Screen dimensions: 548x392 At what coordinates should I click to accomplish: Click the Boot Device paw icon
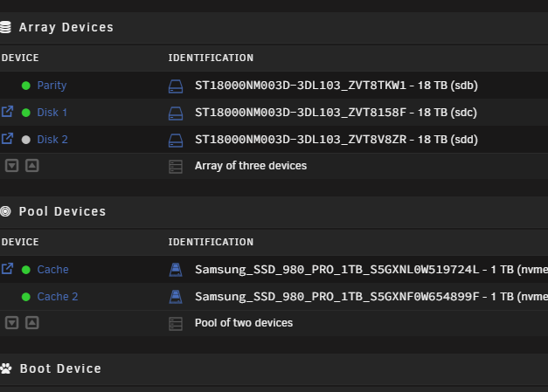pos(5,368)
